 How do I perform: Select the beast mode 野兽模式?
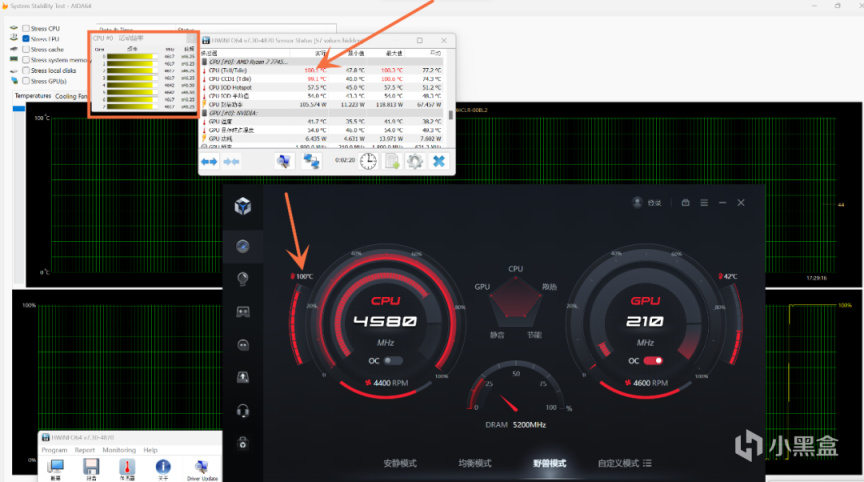click(549, 463)
